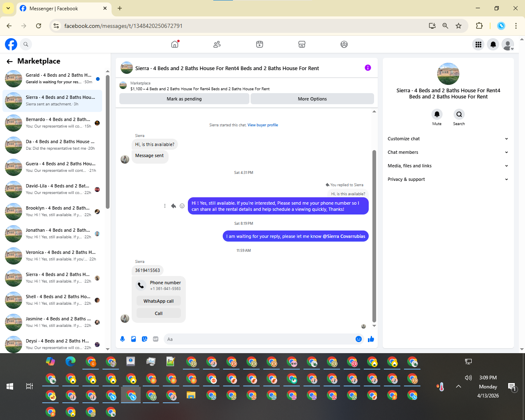Click the More Options button
Viewport: 525px width, 420px height.
pos(312,99)
